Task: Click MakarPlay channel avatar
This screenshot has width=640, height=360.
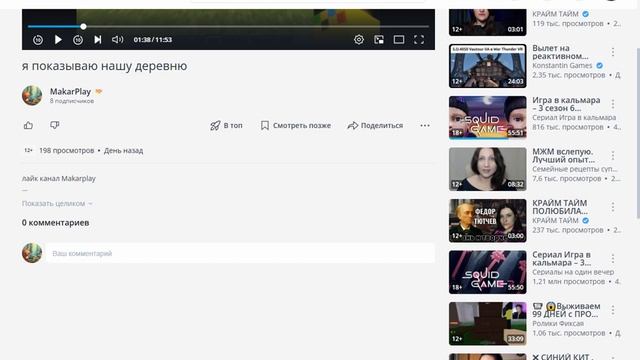Action: click(x=32, y=95)
